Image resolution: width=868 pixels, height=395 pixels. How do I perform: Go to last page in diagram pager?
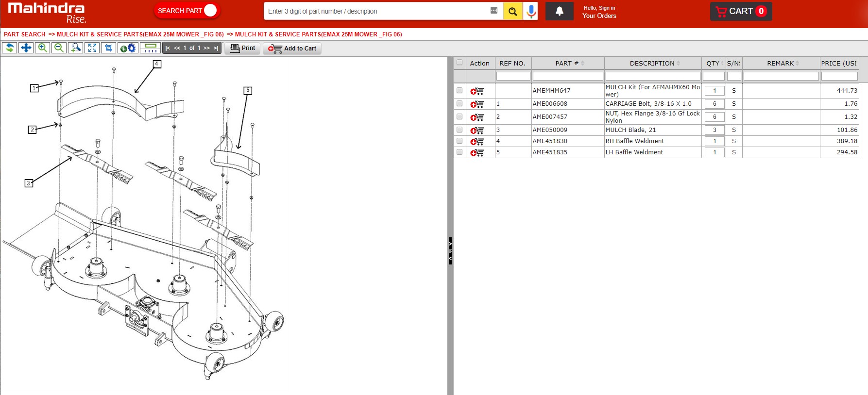click(x=216, y=48)
